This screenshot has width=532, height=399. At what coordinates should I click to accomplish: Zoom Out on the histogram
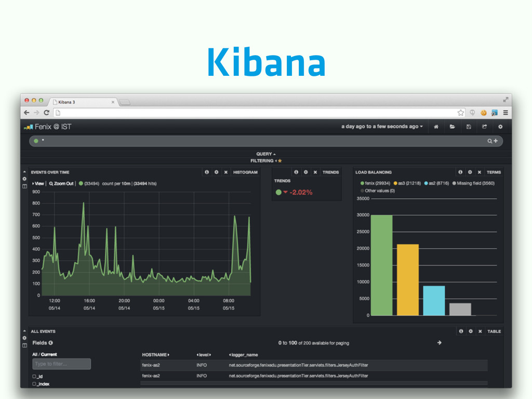(x=61, y=183)
